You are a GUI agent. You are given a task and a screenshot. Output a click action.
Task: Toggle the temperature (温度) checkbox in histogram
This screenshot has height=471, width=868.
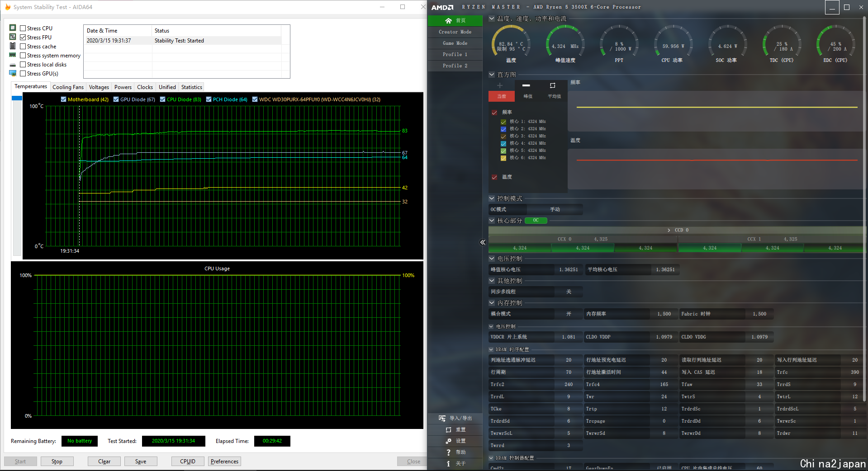(x=494, y=177)
